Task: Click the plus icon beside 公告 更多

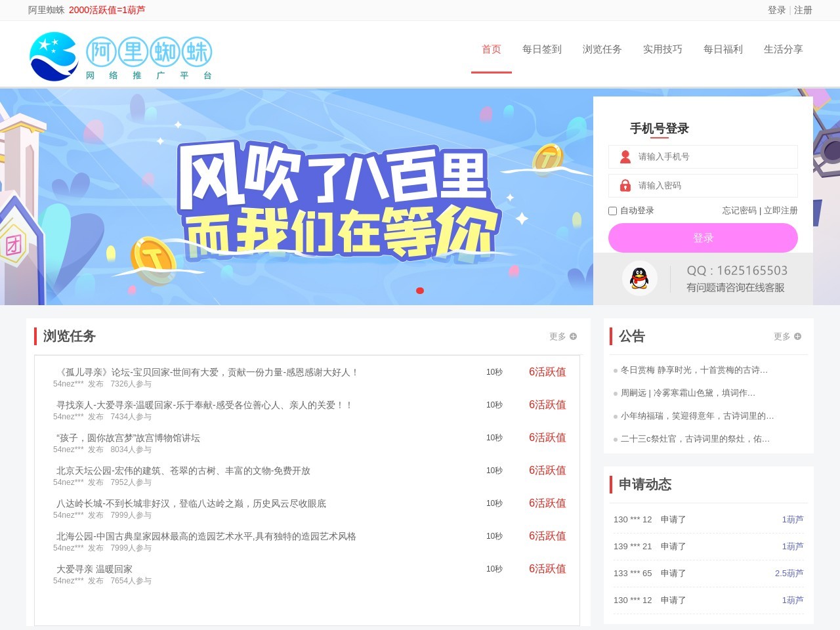Action: pyautogui.click(x=797, y=335)
